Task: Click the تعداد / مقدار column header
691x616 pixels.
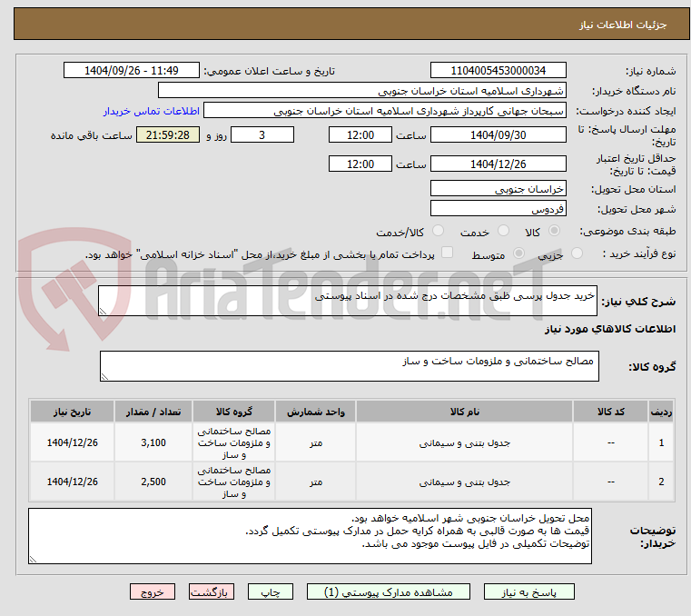Action: point(153,412)
